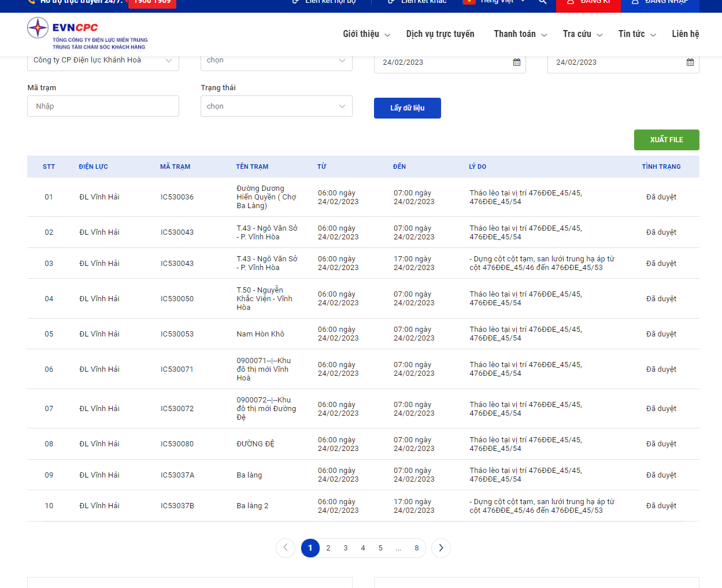Open the Tra cứu menu
722x588 pixels.
coord(583,34)
